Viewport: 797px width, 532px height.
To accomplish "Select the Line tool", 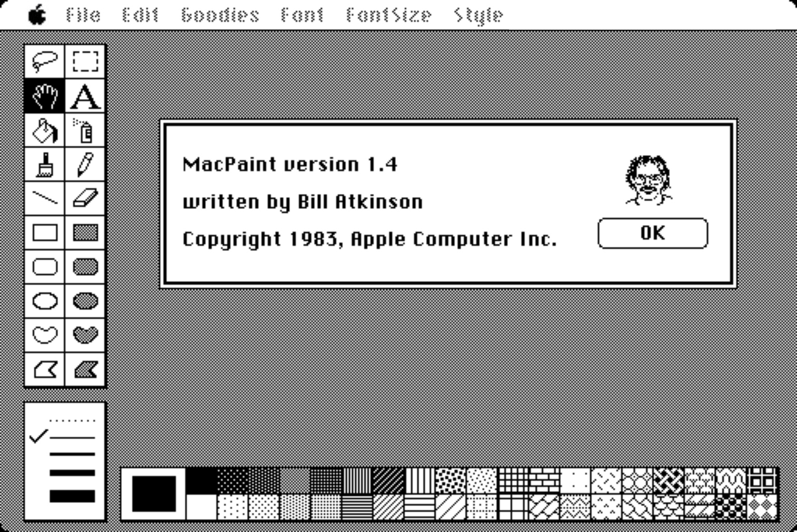I will click(45, 198).
